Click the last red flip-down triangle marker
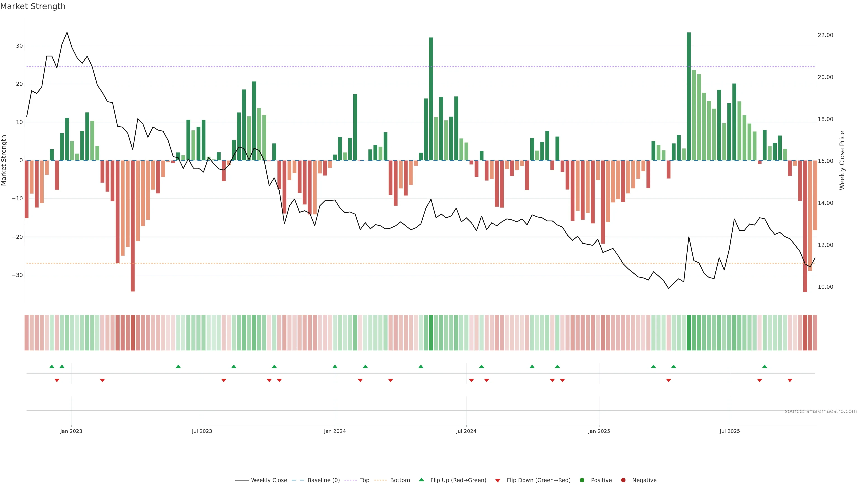Screen dimensions: 868x488 (x=790, y=380)
